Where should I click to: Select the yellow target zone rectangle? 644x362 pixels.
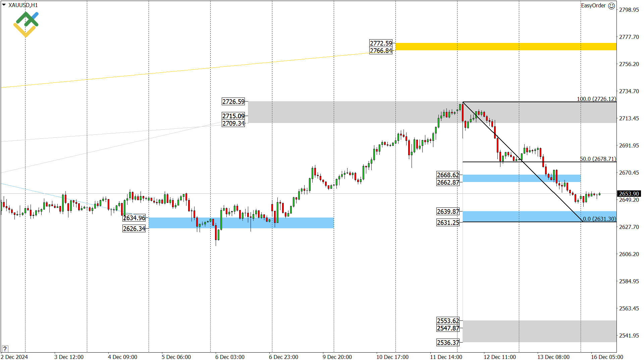click(x=506, y=47)
